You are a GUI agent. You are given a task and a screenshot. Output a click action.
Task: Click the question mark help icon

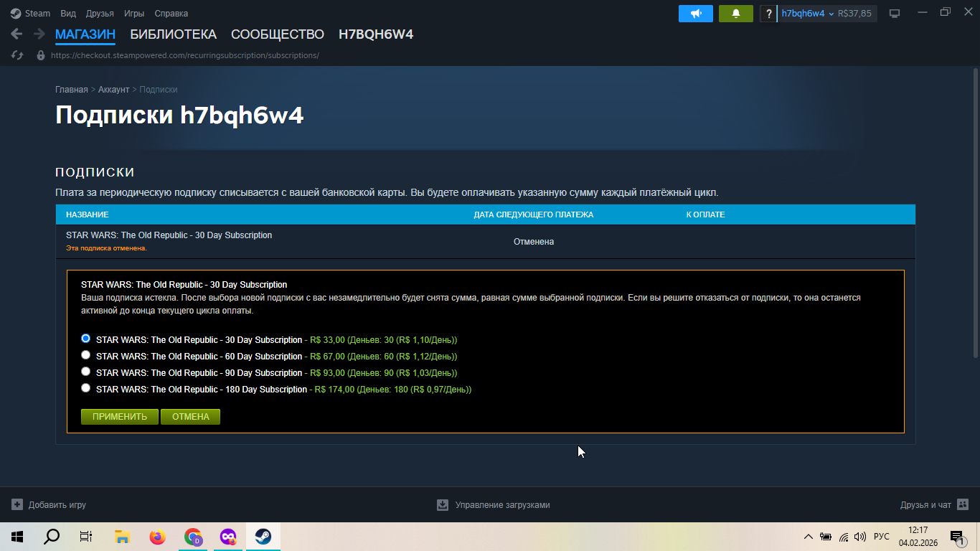[x=768, y=14]
